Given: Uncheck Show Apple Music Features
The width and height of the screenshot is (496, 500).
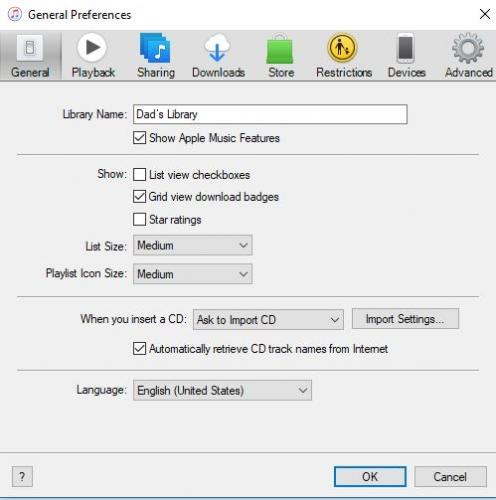Looking at the screenshot, I should (139, 138).
